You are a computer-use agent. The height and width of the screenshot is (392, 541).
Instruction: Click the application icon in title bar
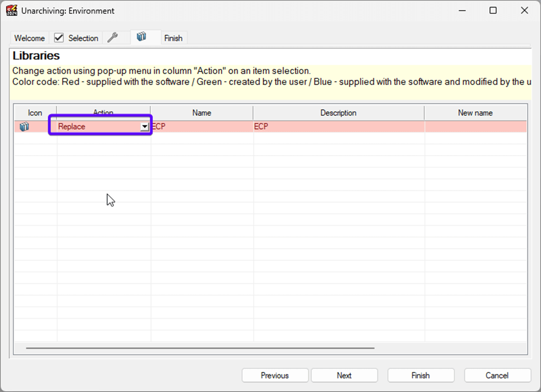coord(11,10)
